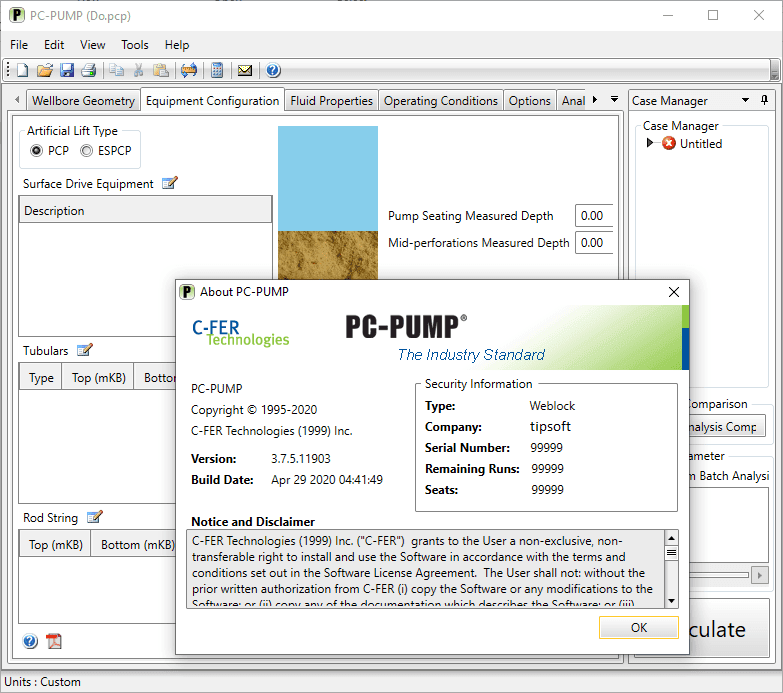783x693 pixels.
Task: Click PC-PUMP title bar app icon
Action: (17, 15)
